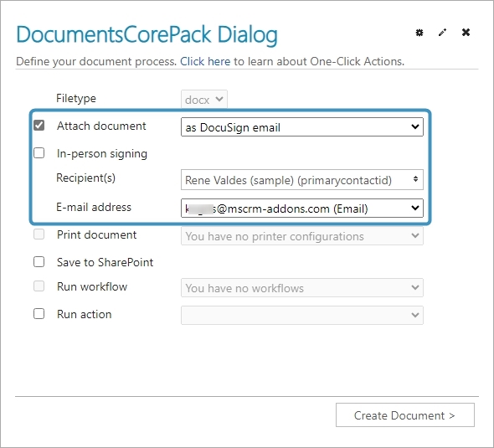Click the 'Run action' label text
Image resolution: width=494 pixels, height=448 pixels.
[84, 314]
